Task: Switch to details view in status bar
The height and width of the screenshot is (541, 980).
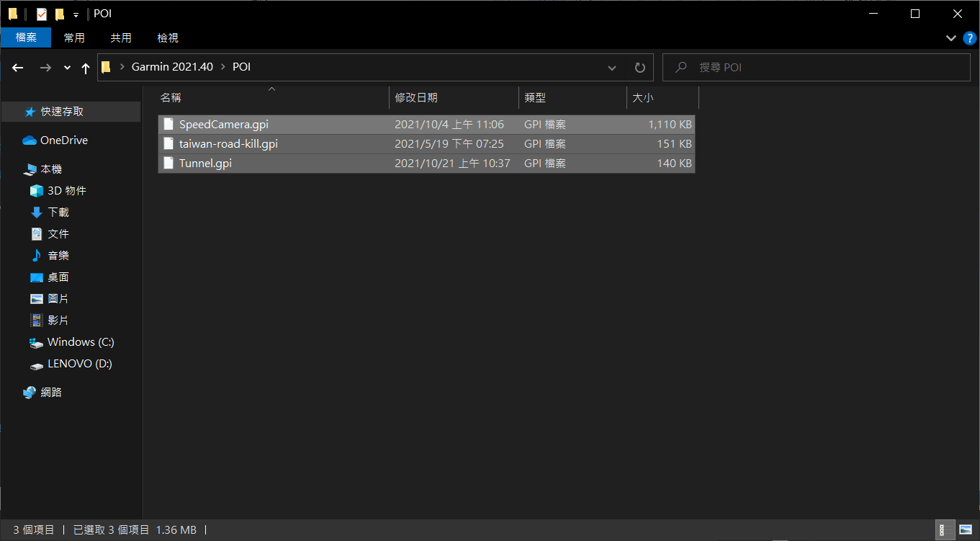Action: [944, 530]
